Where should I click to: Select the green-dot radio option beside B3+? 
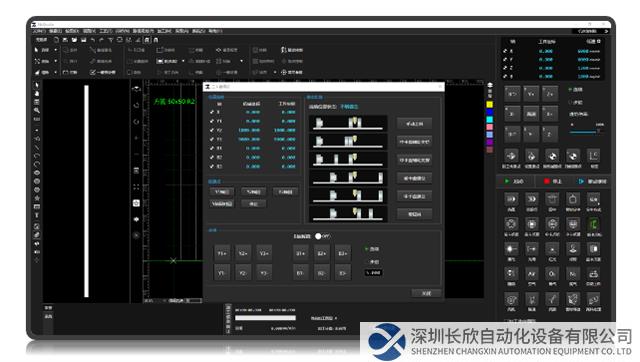tap(367, 249)
